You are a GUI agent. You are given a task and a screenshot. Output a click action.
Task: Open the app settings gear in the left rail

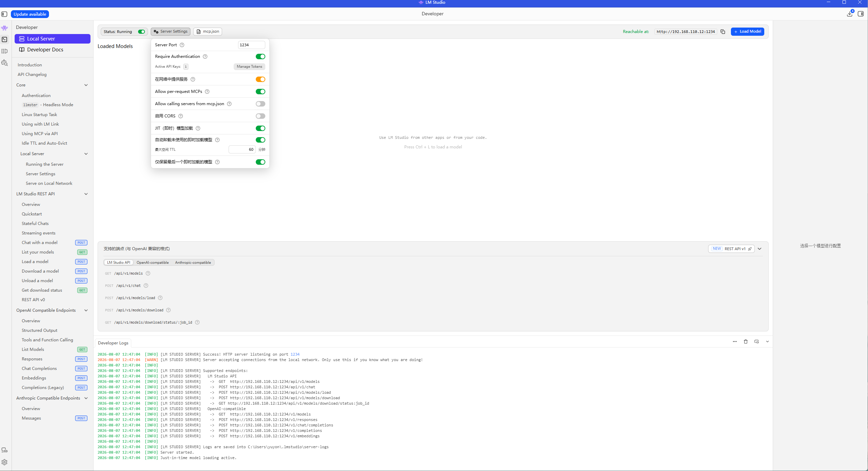pos(4,462)
